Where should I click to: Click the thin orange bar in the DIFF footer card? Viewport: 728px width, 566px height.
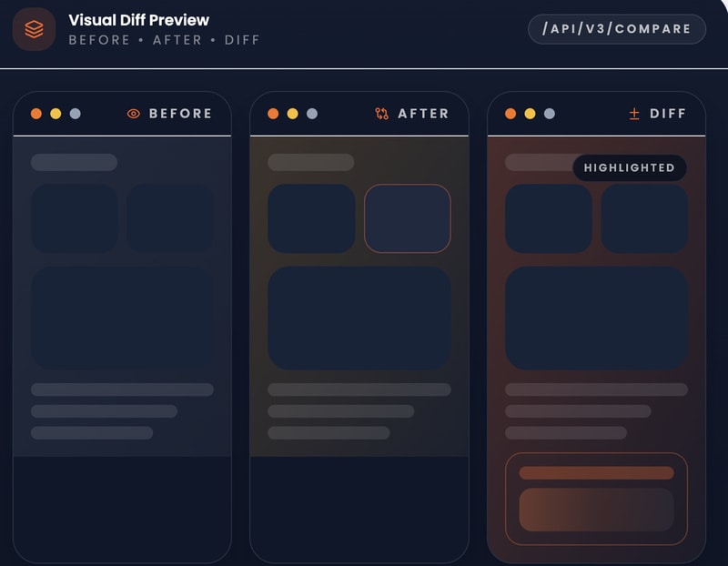(596, 472)
